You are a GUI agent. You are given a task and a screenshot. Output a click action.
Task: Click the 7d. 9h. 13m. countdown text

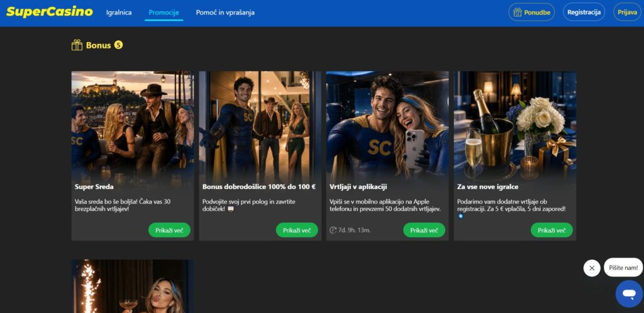click(x=355, y=230)
